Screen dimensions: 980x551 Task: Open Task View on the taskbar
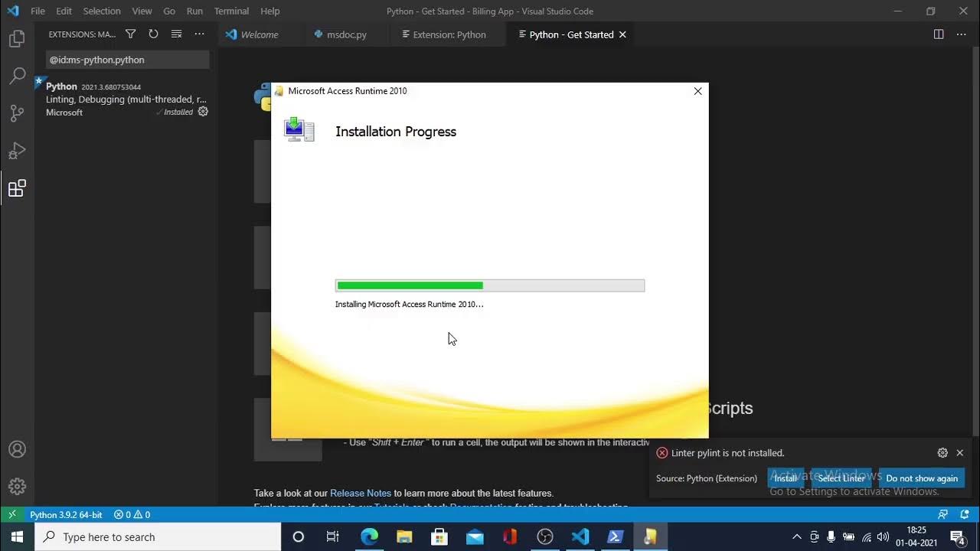pos(333,536)
